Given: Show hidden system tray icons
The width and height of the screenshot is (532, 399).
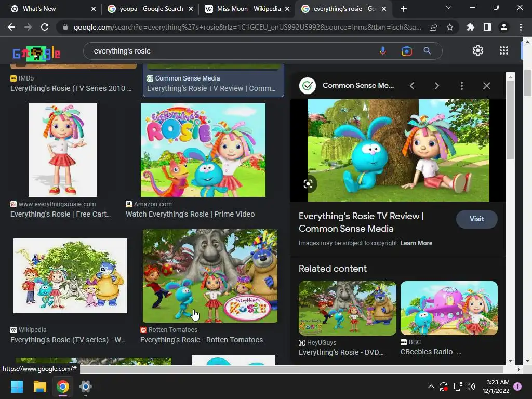Looking at the screenshot, I should click(x=431, y=387).
